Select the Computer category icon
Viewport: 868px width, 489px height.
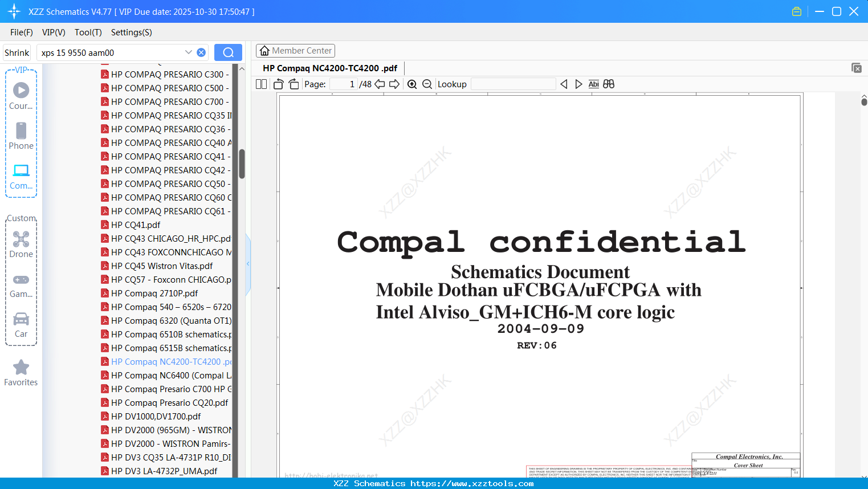21,176
